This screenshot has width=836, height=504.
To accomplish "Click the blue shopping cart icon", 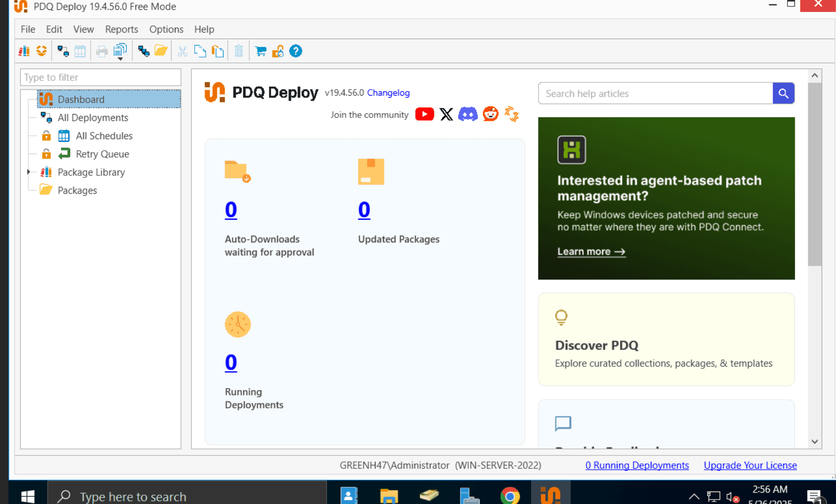I will (260, 51).
